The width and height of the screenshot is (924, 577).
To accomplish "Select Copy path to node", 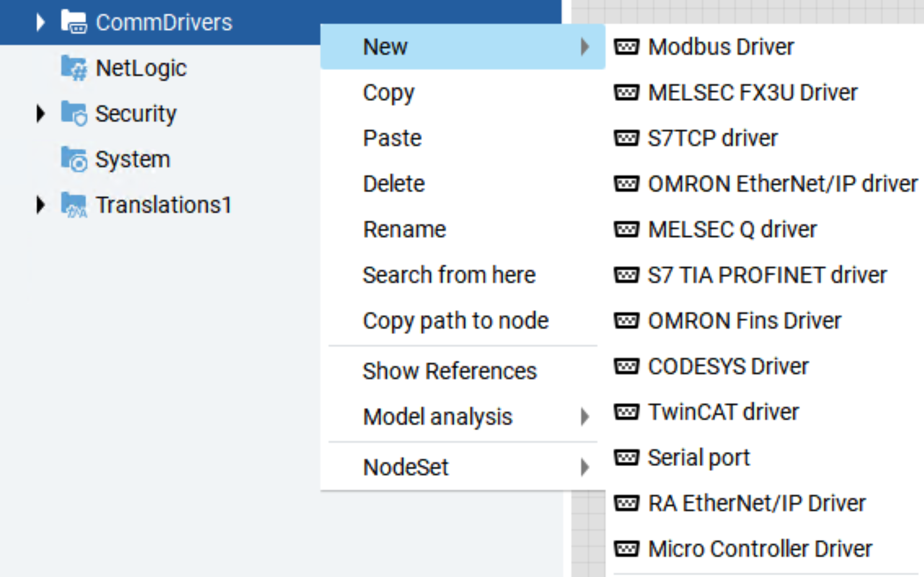I will tap(463, 320).
